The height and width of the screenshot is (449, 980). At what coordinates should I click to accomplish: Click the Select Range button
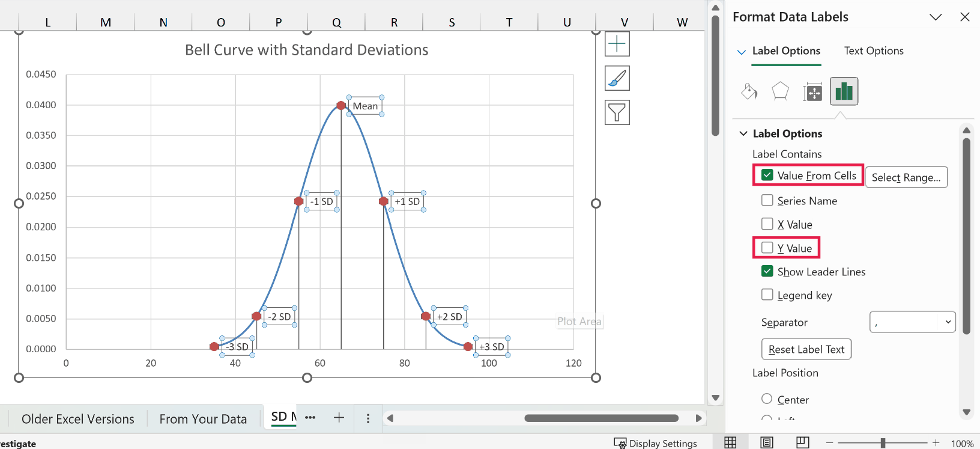906,177
